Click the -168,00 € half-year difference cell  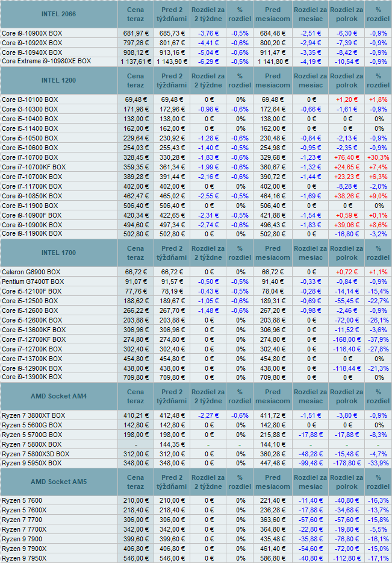[x=347, y=339]
